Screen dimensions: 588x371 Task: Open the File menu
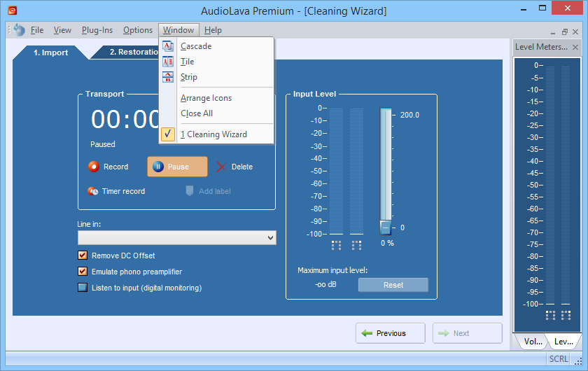36,30
